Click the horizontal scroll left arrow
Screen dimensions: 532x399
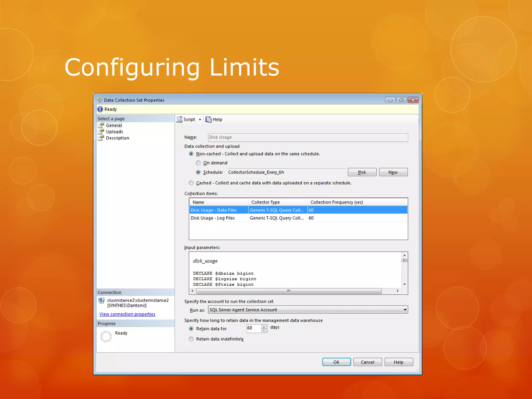[x=192, y=291]
